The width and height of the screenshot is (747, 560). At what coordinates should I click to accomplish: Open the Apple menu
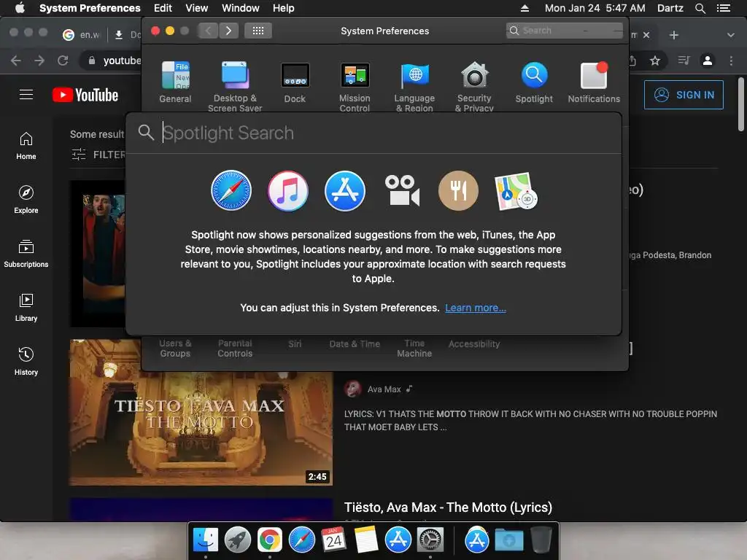point(20,8)
